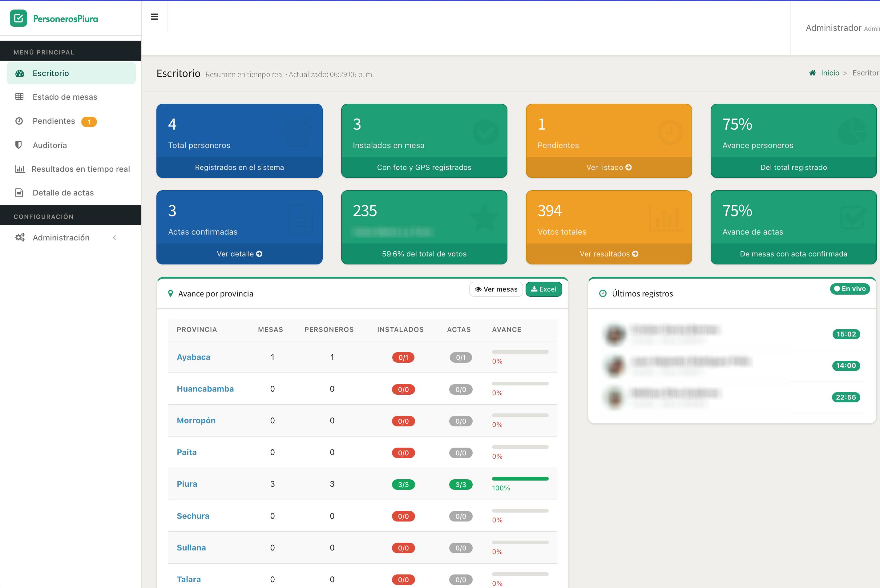Click the Detalle de actas document icon

(19, 193)
